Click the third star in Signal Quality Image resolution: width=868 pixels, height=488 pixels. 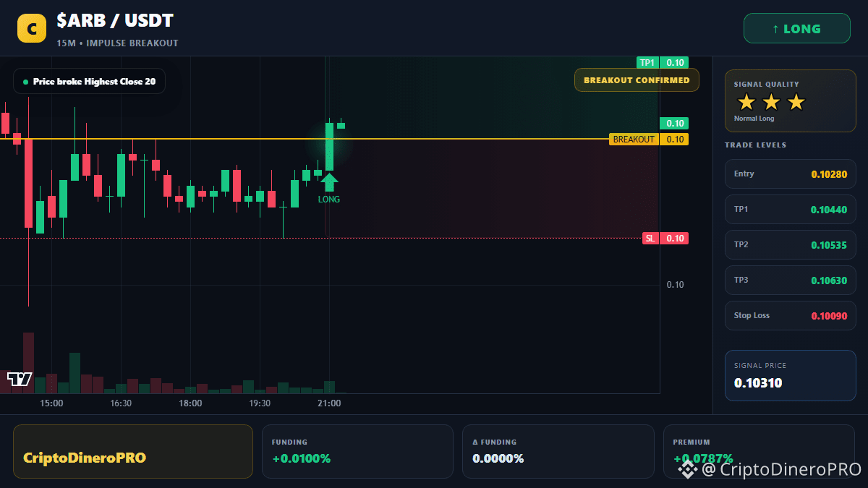coord(796,102)
